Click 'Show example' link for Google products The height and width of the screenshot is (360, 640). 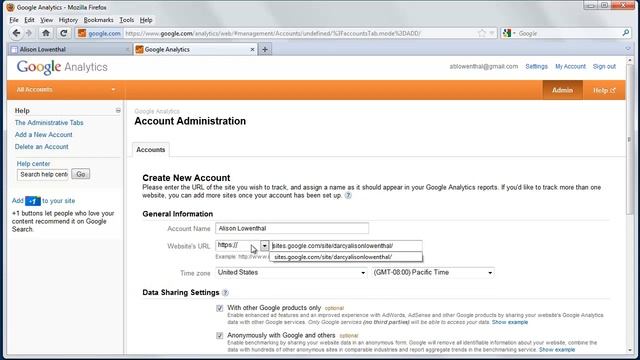point(510,322)
